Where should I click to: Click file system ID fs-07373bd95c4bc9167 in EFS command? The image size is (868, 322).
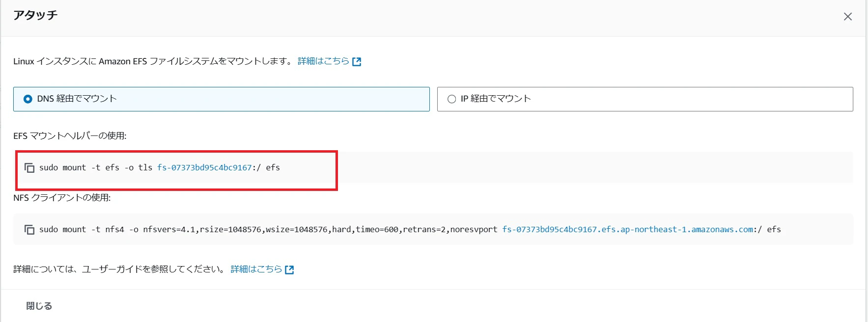[x=204, y=167]
